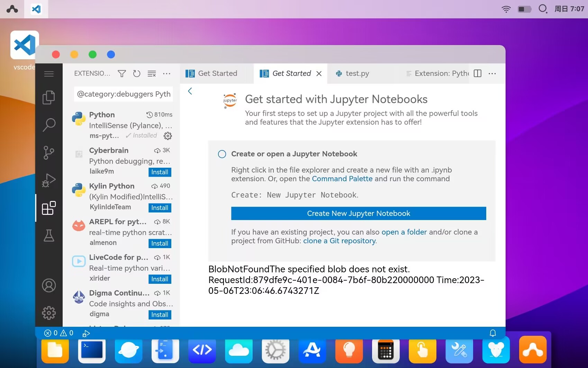Open the code editor dock icon
This screenshot has width=588, height=368.
point(202,351)
